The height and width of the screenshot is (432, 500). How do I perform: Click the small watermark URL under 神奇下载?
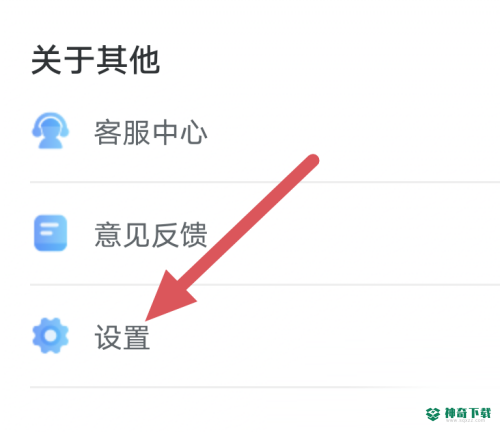(x=465, y=421)
